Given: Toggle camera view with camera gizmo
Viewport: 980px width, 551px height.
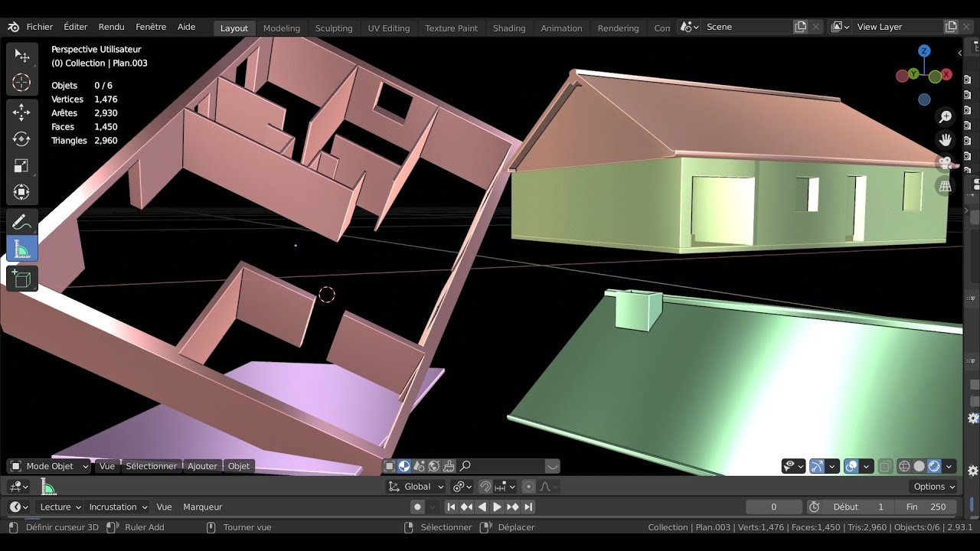Looking at the screenshot, I should point(946,162).
